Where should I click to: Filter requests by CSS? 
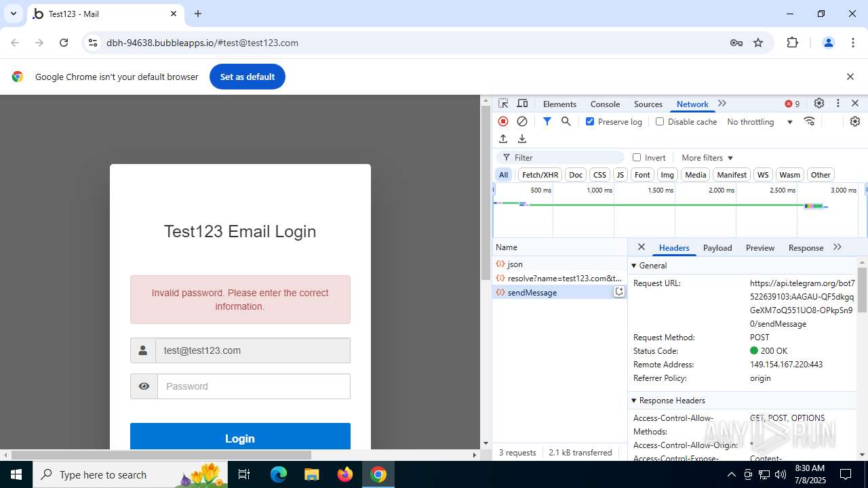point(599,175)
